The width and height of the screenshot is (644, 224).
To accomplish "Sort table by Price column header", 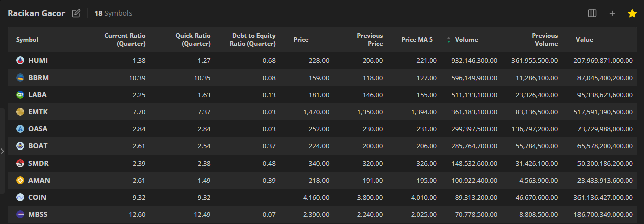I will point(301,40).
